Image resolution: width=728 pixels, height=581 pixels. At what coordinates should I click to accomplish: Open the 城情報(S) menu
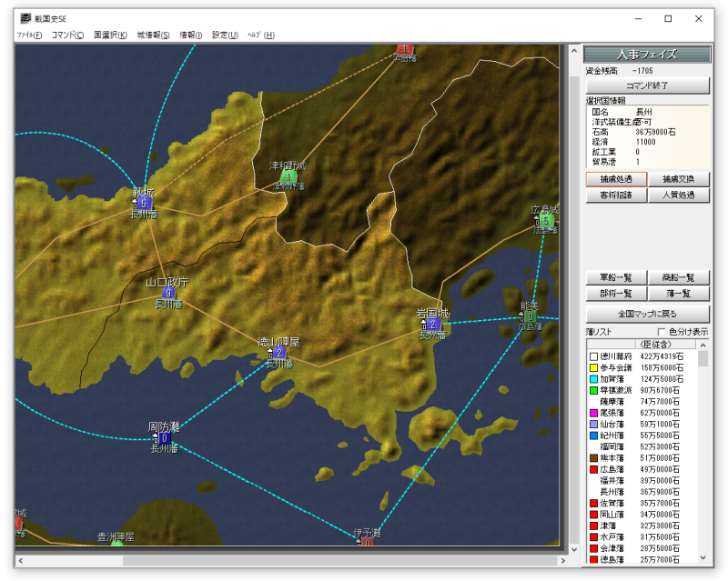(153, 35)
